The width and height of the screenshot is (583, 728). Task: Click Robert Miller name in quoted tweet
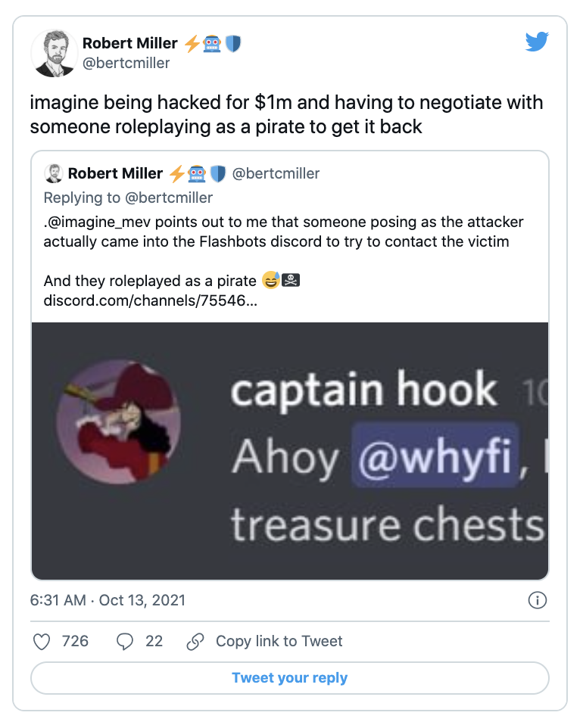[x=115, y=173]
